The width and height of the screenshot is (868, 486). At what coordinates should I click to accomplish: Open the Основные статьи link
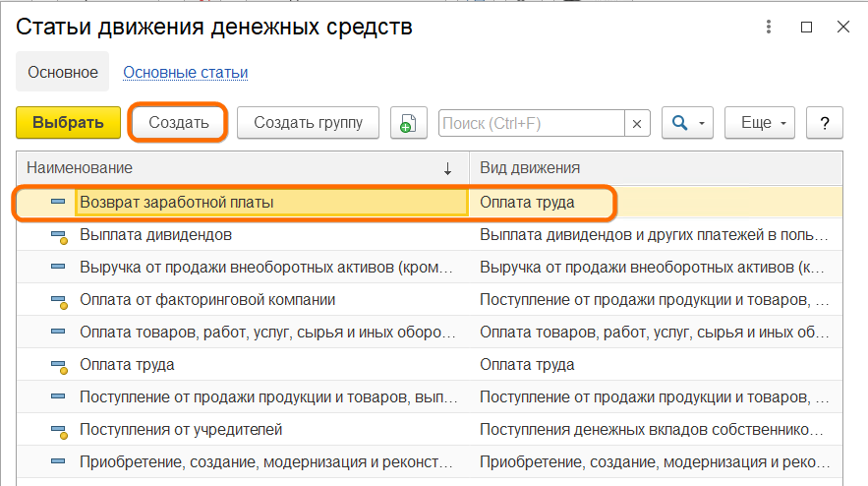pos(186,73)
